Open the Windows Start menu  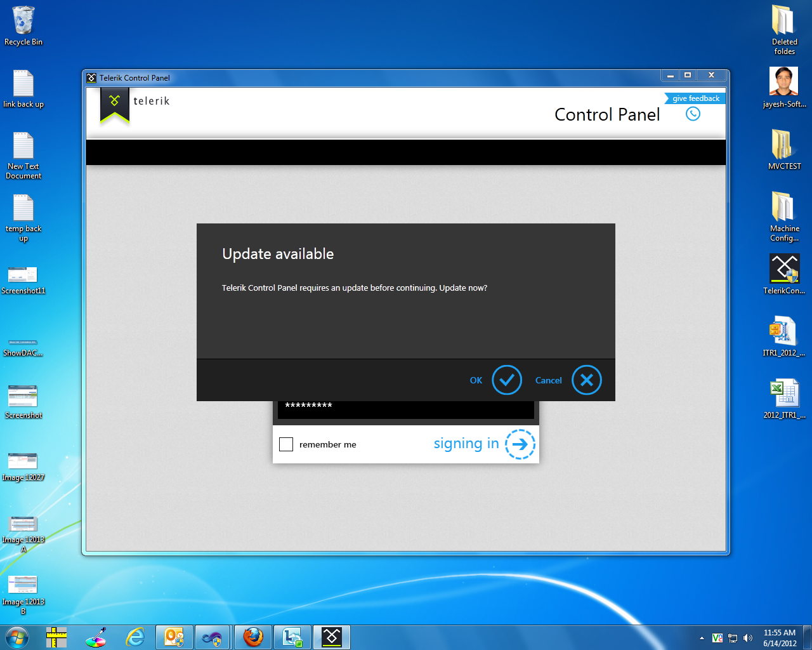[16, 637]
